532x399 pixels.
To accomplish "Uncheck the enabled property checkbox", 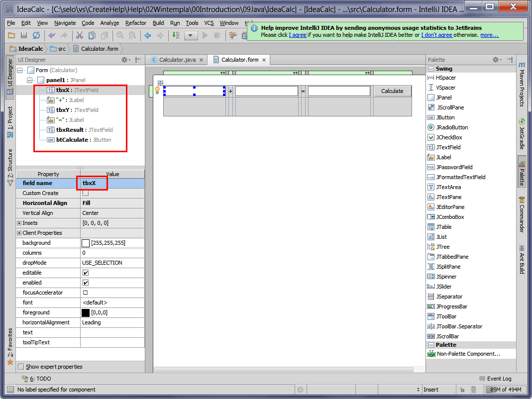I will point(86,283).
